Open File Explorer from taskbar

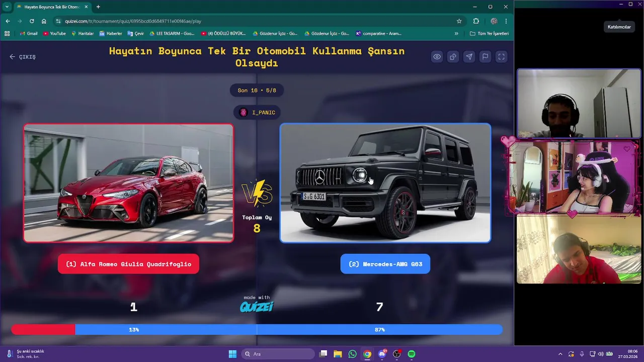[x=338, y=354]
